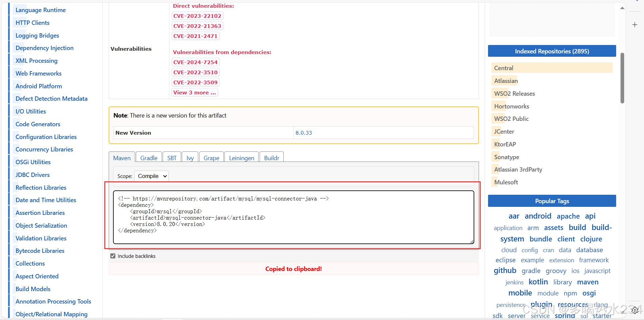Click the scrollbar up arrow
The height and width of the screenshot is (320, 644).
(x=622, y=8)
